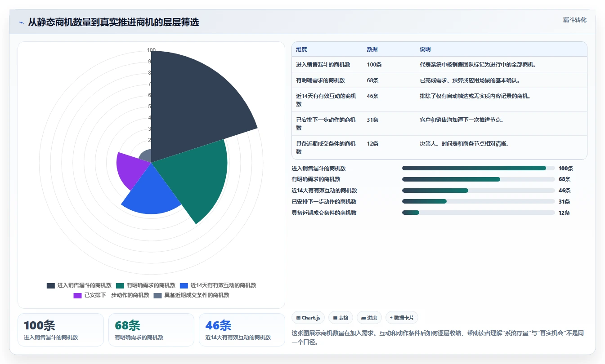605x364 pixels.
Task: Click the 46条 value beside the progress bar
Action: (x=564, y=191)
